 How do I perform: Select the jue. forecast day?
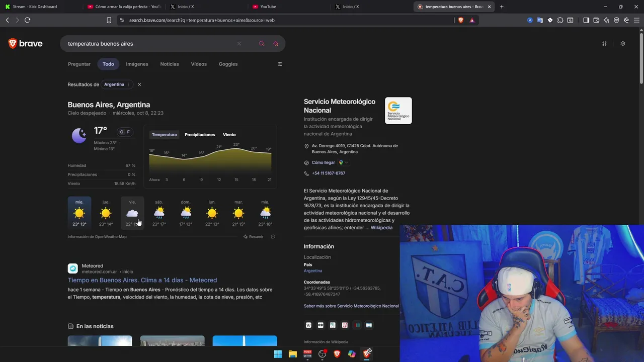(x=106, y=213)
